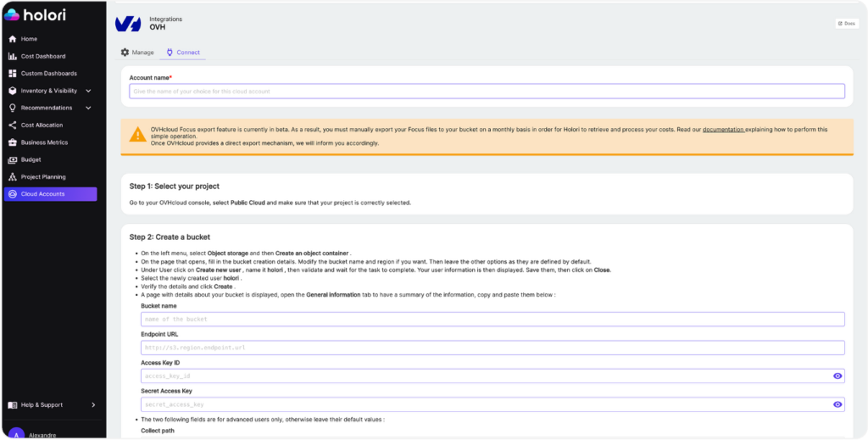Go to Custom Dashboards

pyautogui.click(x=48, y=74)
